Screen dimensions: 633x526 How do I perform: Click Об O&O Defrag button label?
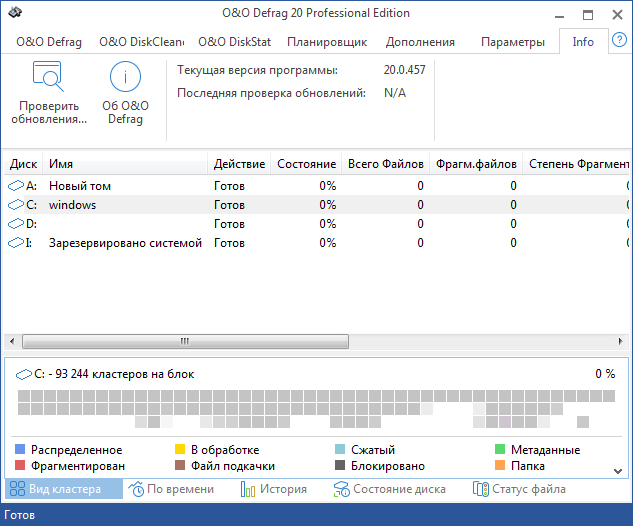126,113
